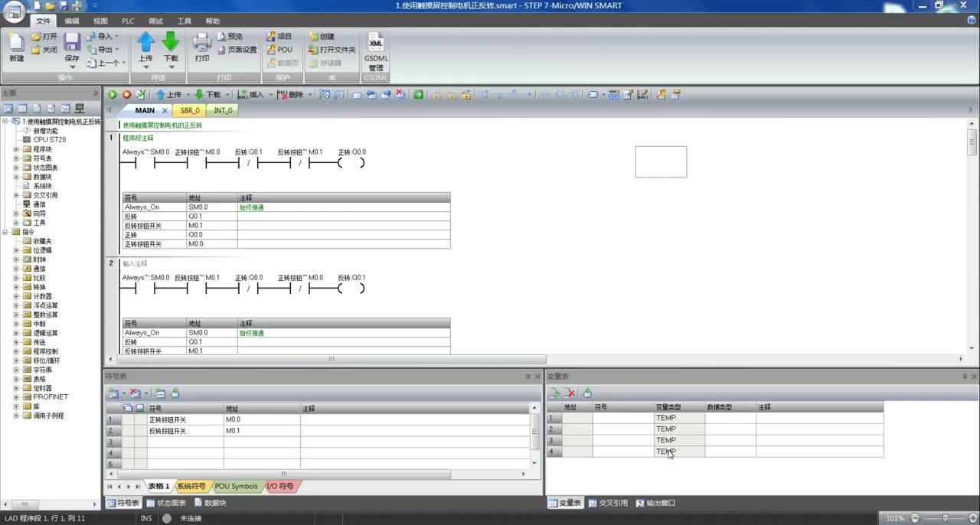Click the 新建 (New) ribbon icon
The image size is (980, 525).
click(x=16, y=47)
